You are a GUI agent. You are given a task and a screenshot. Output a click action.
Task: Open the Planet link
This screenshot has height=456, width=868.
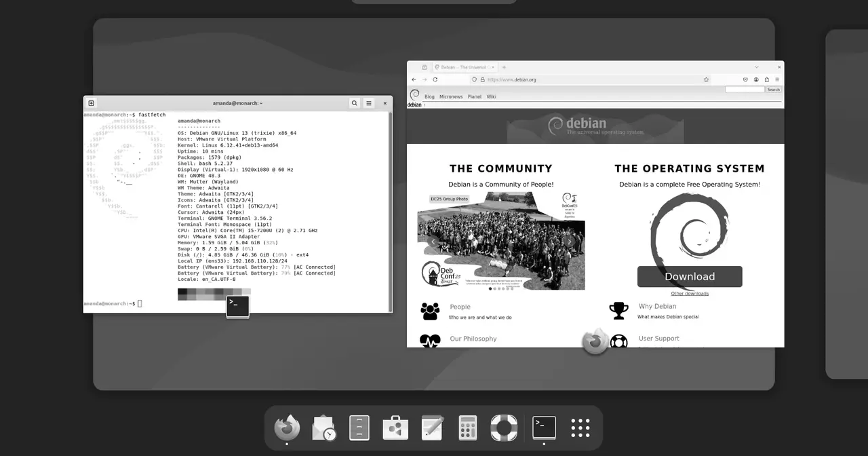475,96
